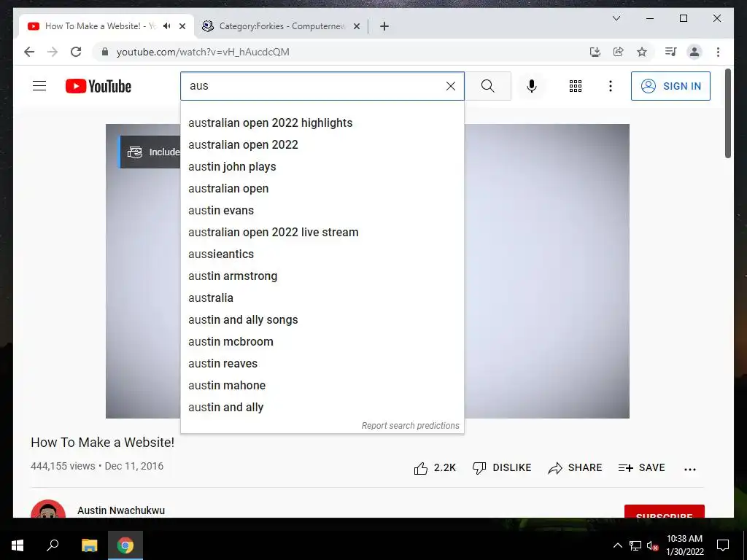
Task: Click the page vertical scrollbar
Action: coord(727,113)
